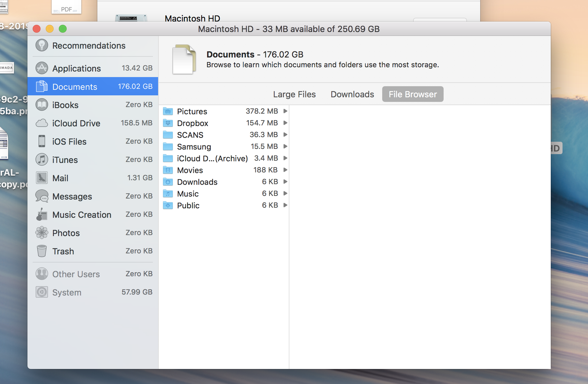Viewport: 588px width, 384px height.
Task: Expand the iCloud Drive Archive arrow
Action: (x=286, y=158)
